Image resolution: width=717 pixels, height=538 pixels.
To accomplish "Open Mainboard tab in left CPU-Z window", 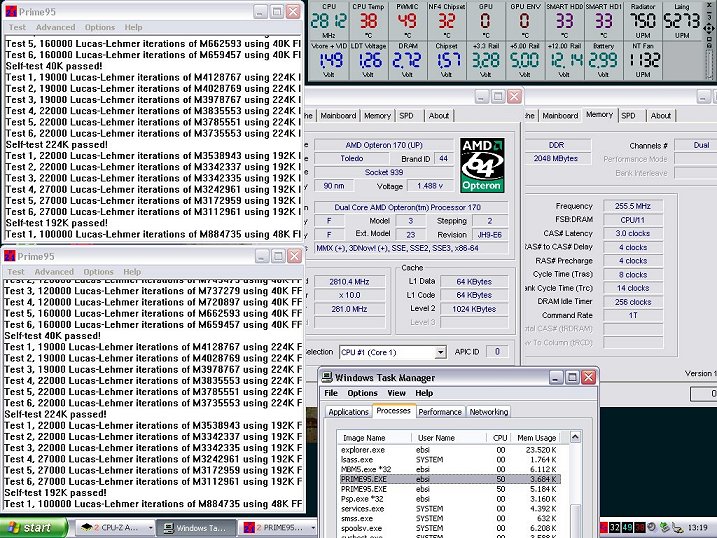I will click(338, 116).
